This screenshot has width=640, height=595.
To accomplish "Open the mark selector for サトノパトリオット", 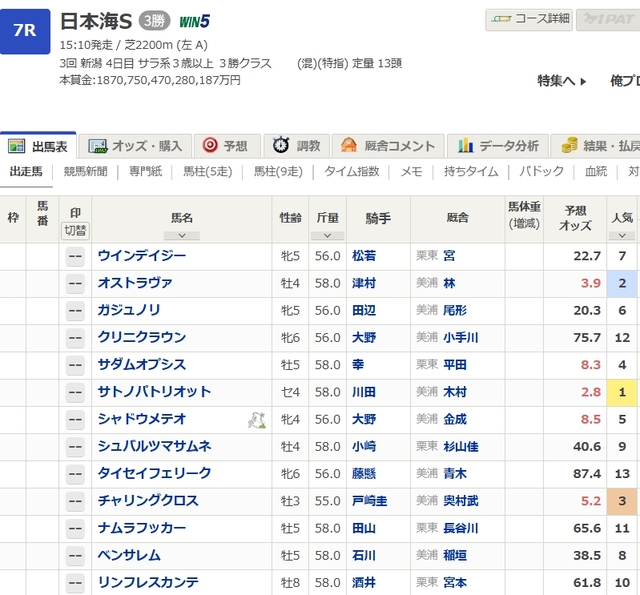I will click(x=75, y=393).
